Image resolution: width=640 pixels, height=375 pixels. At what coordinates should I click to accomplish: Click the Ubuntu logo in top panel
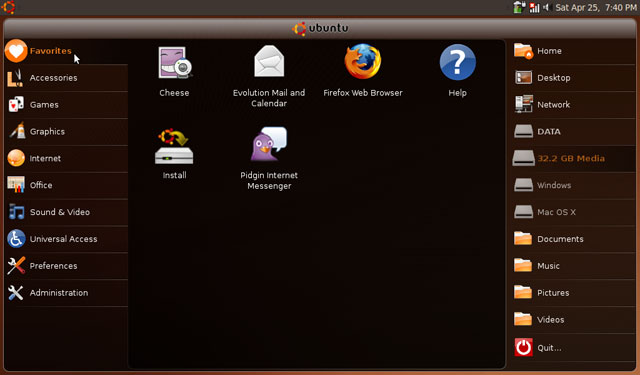[x=8, y=7]
